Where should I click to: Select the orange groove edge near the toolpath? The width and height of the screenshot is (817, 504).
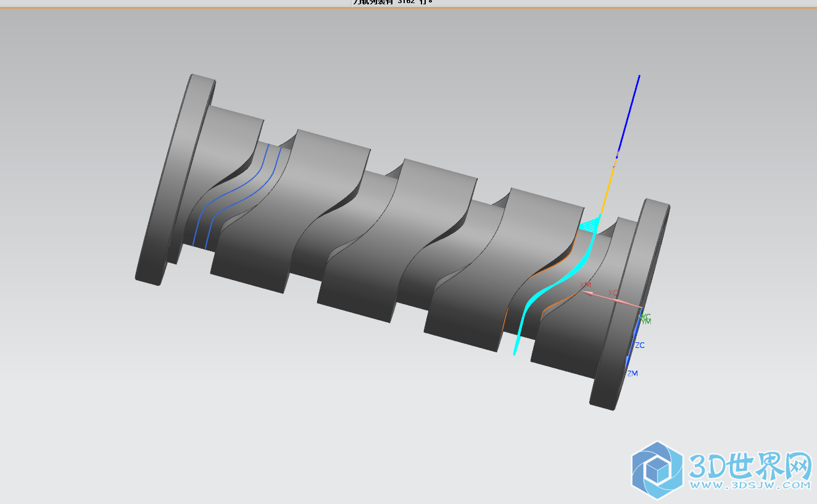[558, 262]
